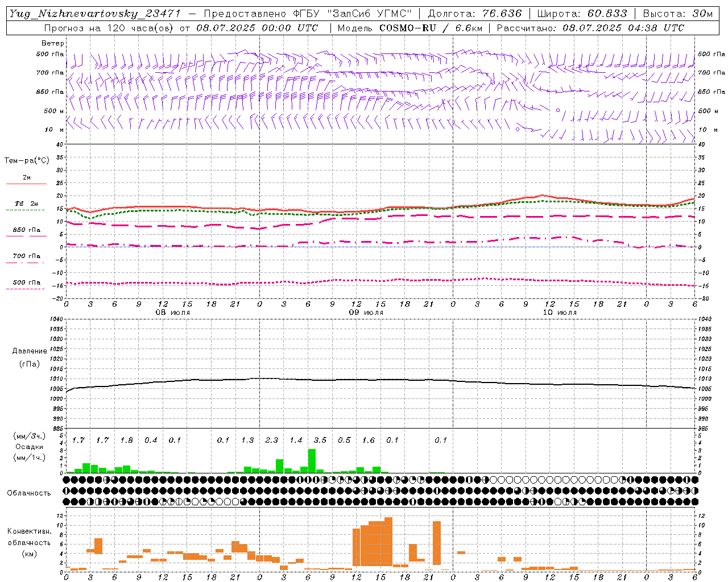Click the 1.8 three-hour precipitation total
This screenshot has height=582, width=728.
(x=126, y=440)
